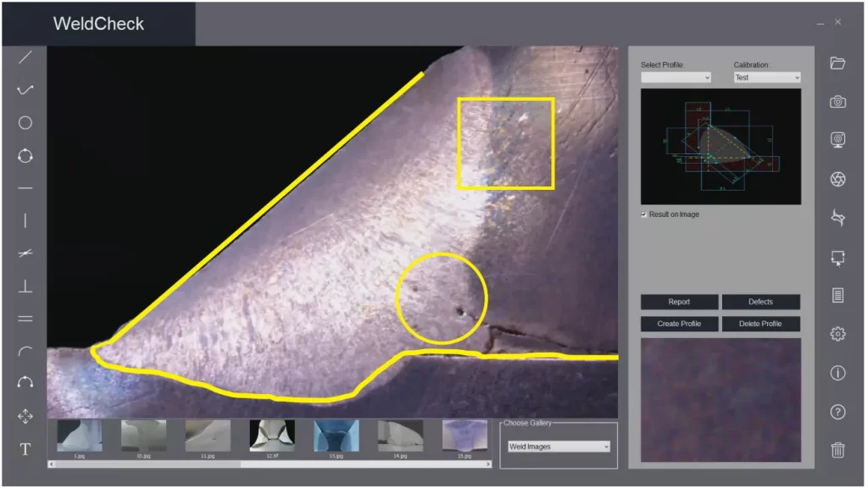The image size is (868, 489).
Task: Select thumbnail 10.jpg in gallery
Action: (x=144, y=436)
